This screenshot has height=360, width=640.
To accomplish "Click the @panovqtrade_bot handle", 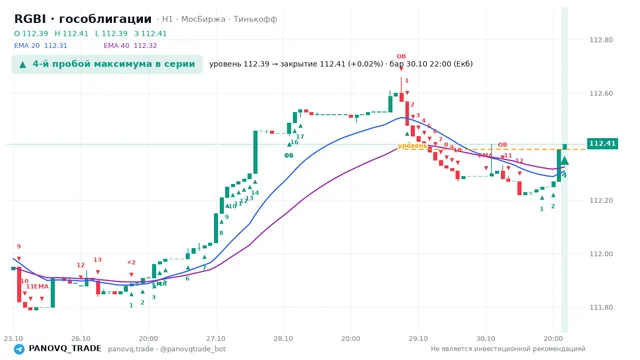I will click(x=193, y=349).
